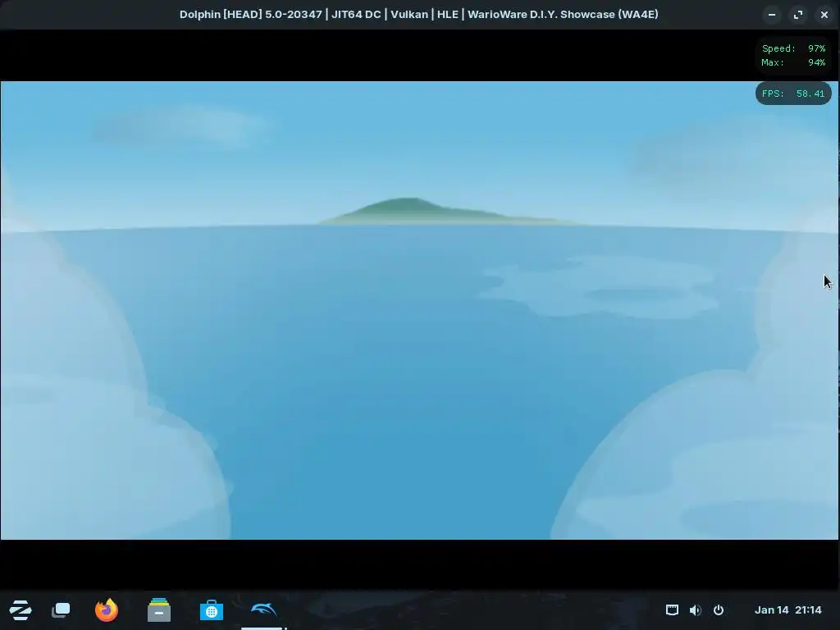Click the Speed: 97% overlay text
The width and height of the screenshot is (840, 630).
[793, 48]
